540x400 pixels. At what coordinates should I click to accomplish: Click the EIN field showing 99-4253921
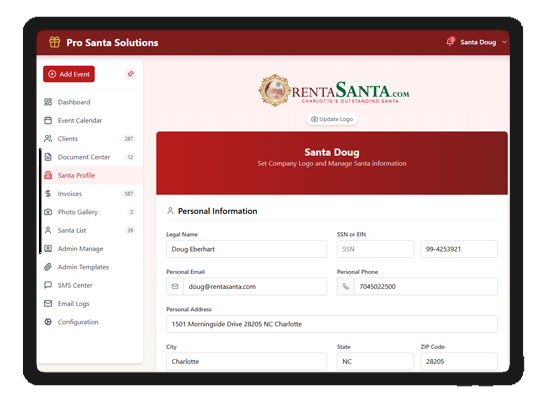pyautogui.click(x=459, y=249)
